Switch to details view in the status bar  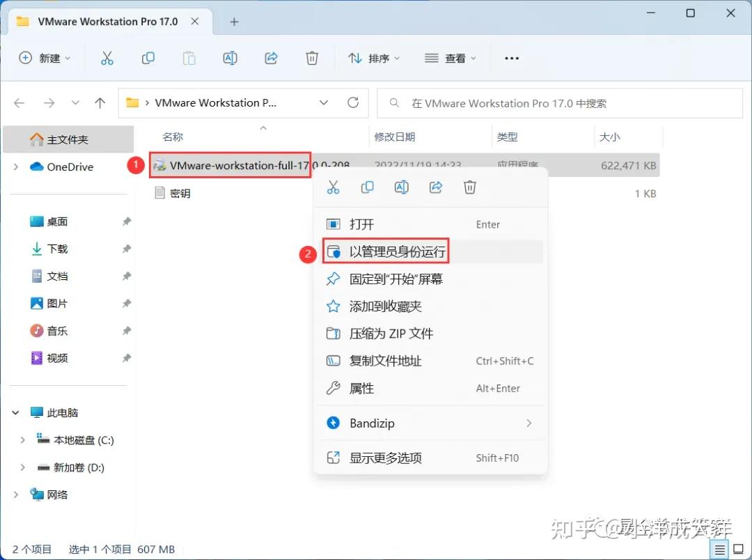(721, 549)
